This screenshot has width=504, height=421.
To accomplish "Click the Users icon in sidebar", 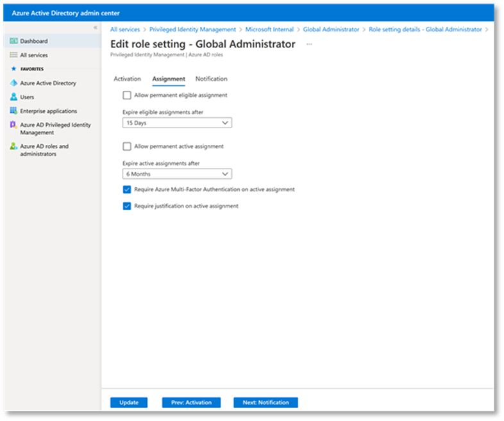I will tap(14, 97).
